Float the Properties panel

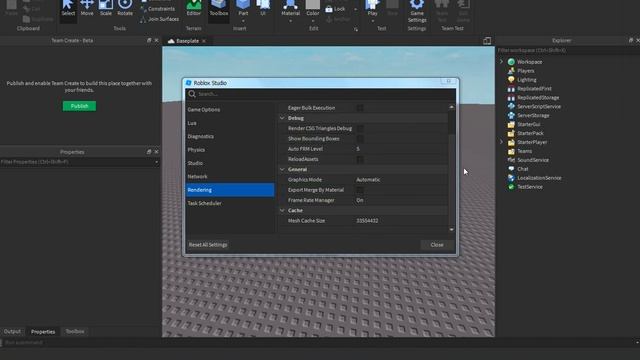click(x=149, y=152)
